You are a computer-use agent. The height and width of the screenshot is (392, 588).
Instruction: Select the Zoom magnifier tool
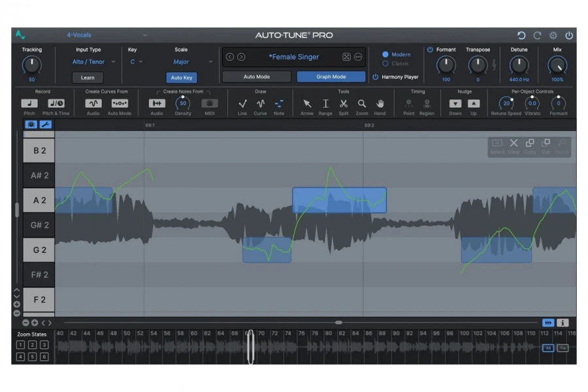coord(361,103)
